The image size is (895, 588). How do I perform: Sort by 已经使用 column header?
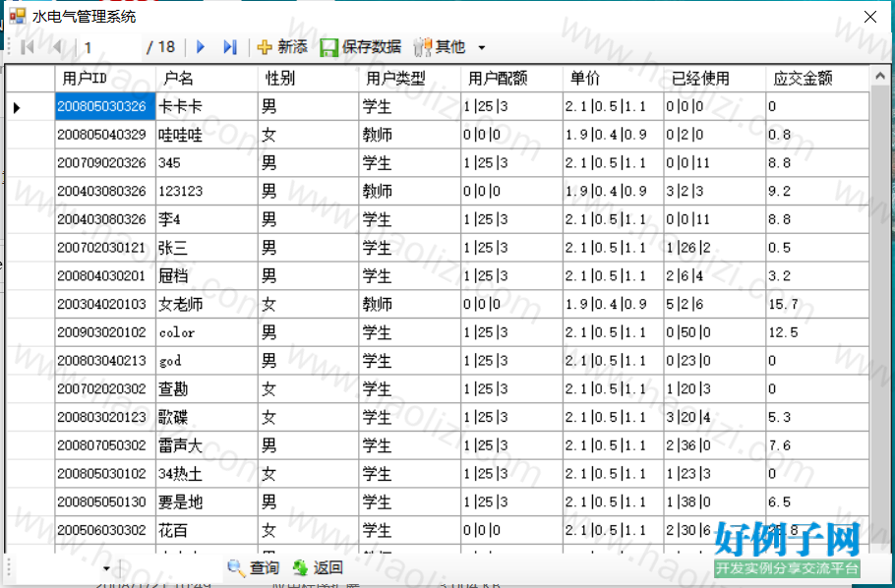point(715,79)
